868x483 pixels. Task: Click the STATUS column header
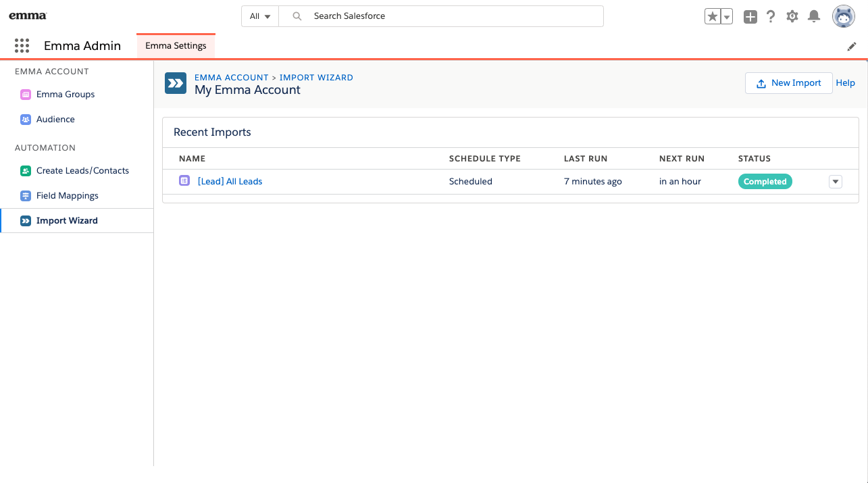[x=754, y=159]
